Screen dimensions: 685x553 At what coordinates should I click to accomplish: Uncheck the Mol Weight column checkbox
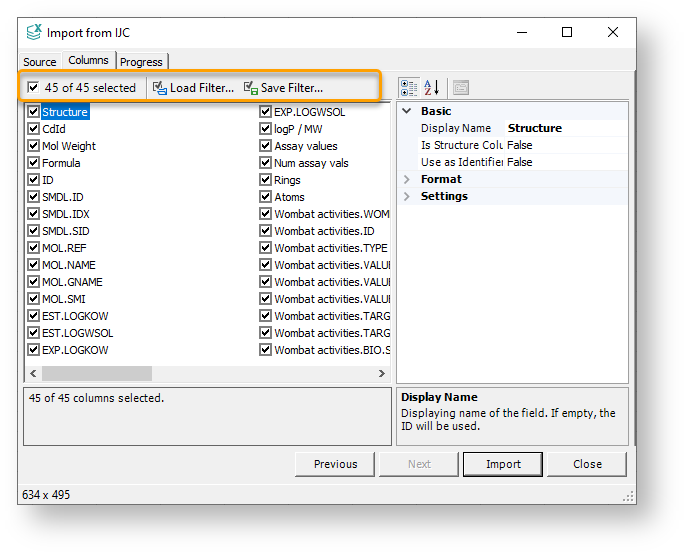(34, 146)
